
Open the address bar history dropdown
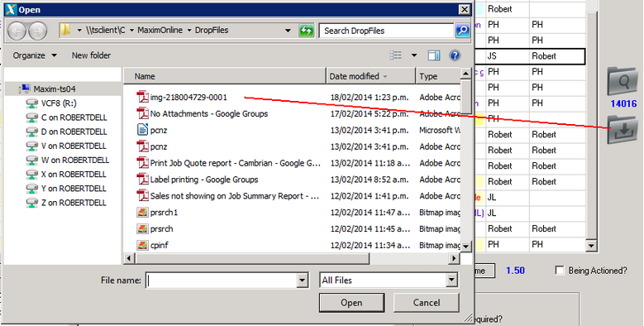coord(288,31)
